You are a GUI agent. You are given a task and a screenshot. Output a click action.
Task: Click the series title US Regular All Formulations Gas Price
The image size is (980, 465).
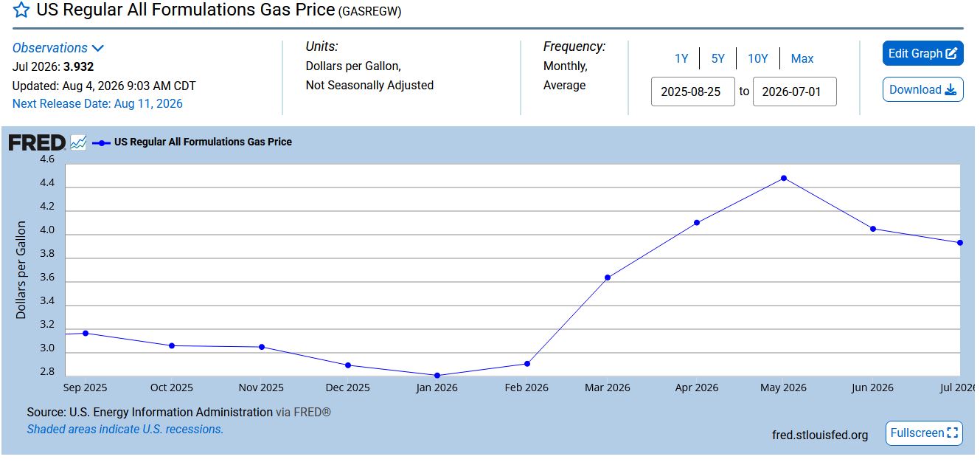pyautogui.click(x=185, y=11)
